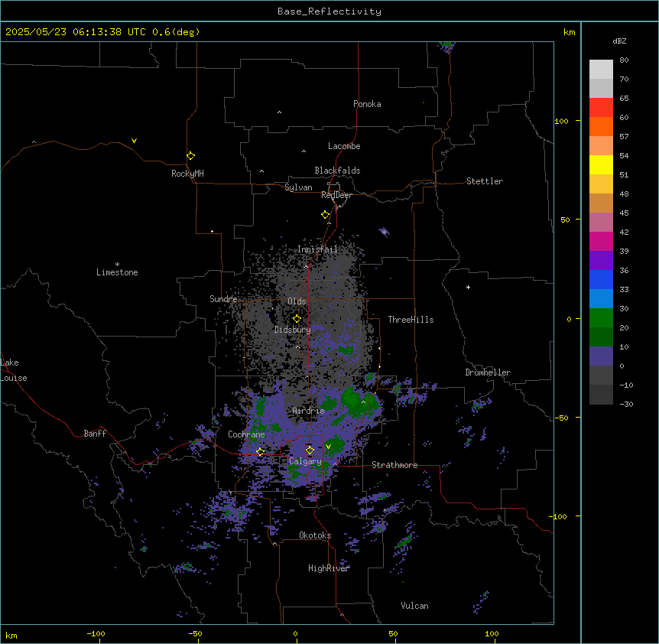This screenshot has width=659, height=644.
Task: Select the red 60–65 dBZ legend swatch
Action: 601,107
